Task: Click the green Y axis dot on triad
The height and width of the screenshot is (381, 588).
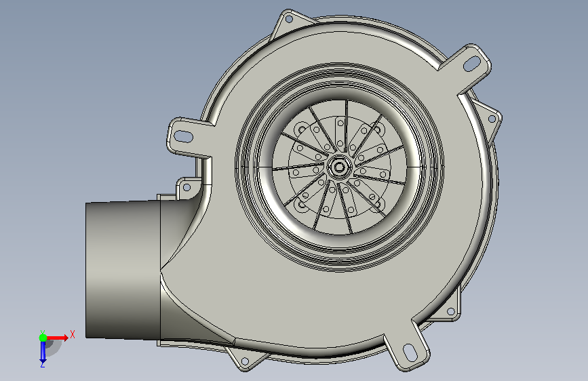Action: pyautogui.click(x=43, y=338)
